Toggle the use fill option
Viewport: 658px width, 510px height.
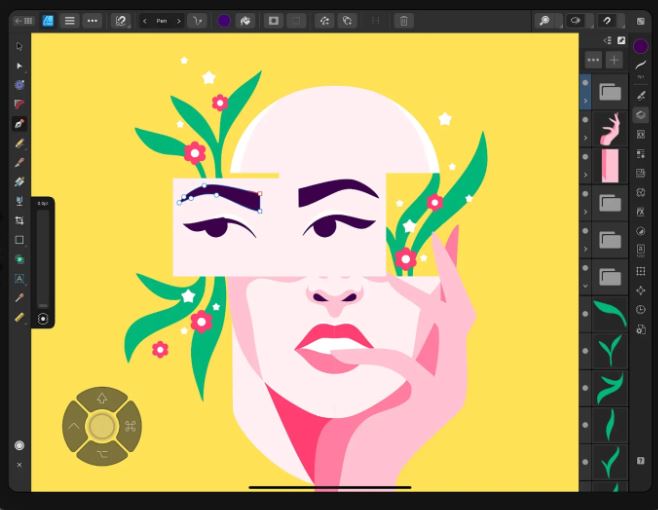[x=245, y=21]
